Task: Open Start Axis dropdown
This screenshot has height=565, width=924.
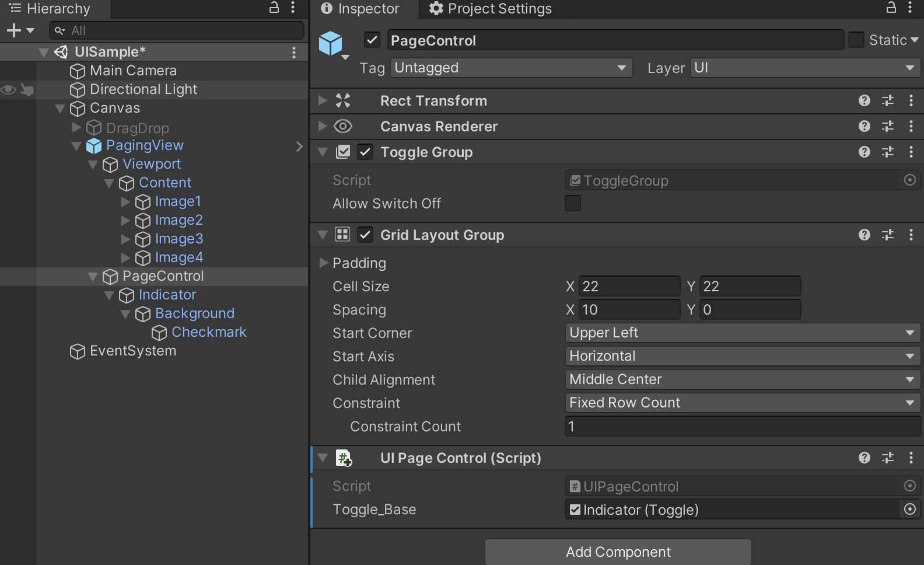Action: point(743,356)
